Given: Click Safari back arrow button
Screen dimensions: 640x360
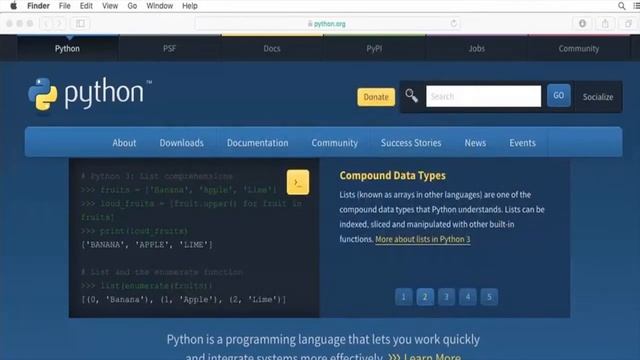Looking at the screenshot, I should click(46, 24).
